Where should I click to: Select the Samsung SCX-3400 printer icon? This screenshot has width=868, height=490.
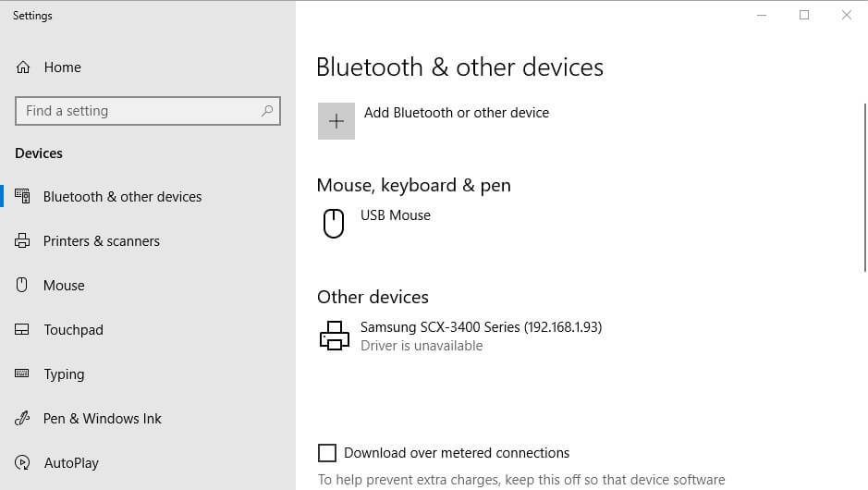coord(335,336)
